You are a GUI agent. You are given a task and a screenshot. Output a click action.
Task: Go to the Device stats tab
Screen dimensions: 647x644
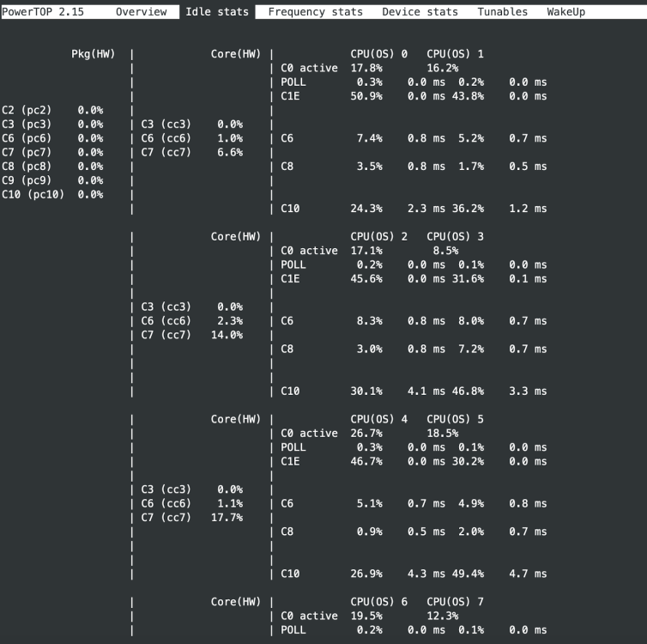pos(420,11)
